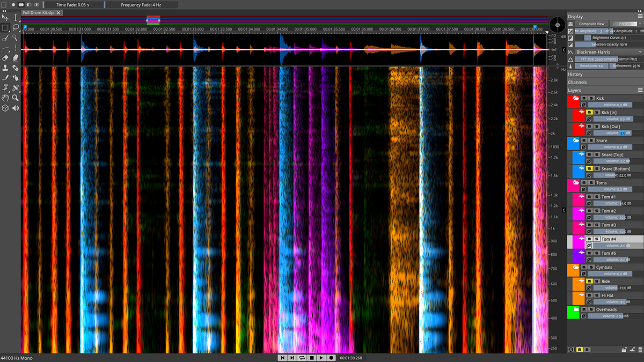Adjust the FFT Size slider
Image resolution: width=644 pixels, height=362 pixels.
[609, 58]
